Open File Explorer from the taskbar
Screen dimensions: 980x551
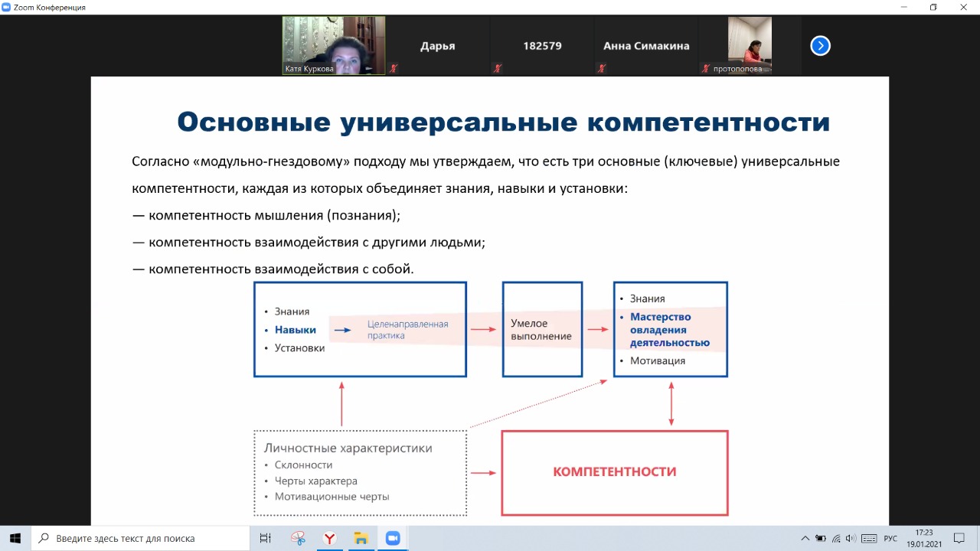pyautogui.click(x=361, y=538)
